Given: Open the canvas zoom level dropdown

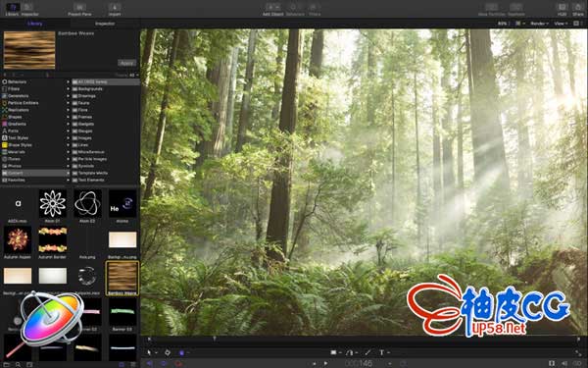Looking at the screenshot, I should pos(504,24).
